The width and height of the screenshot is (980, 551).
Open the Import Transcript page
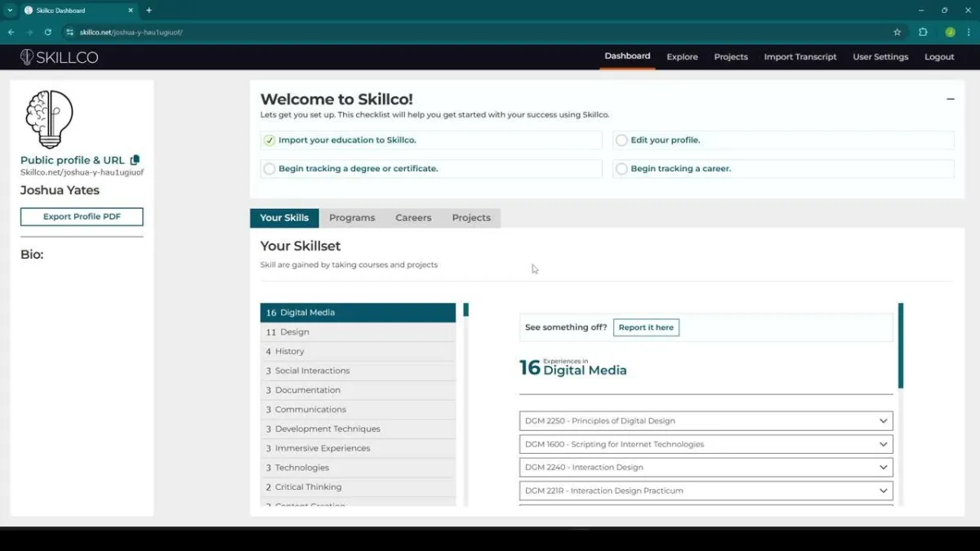pyautogui.click(x=800, y=57)
